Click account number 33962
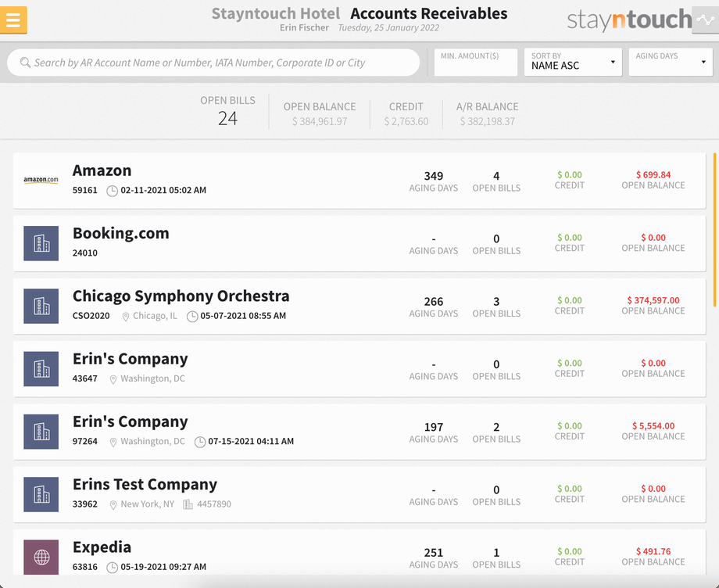 pos(85,504)
